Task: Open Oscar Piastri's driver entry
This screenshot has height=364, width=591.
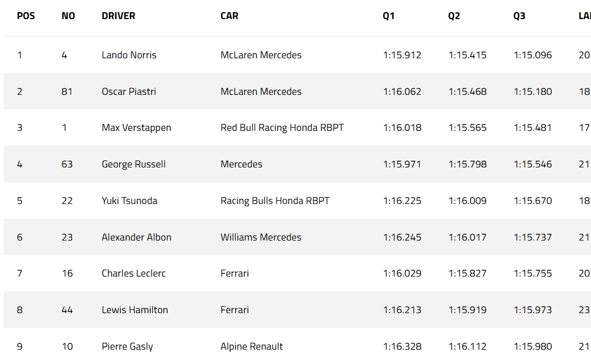Action: coord(129,92)
